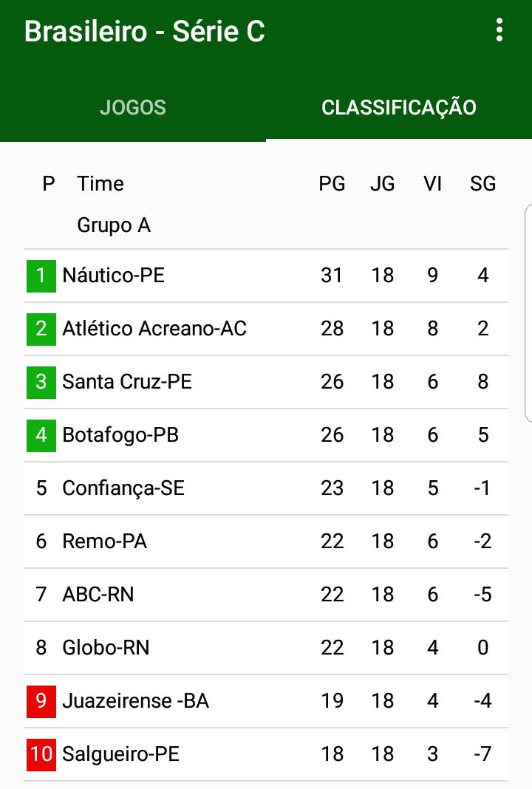532x789 pixels.
Task: Tap the green position 2 badge
Action: click(41, 329)
